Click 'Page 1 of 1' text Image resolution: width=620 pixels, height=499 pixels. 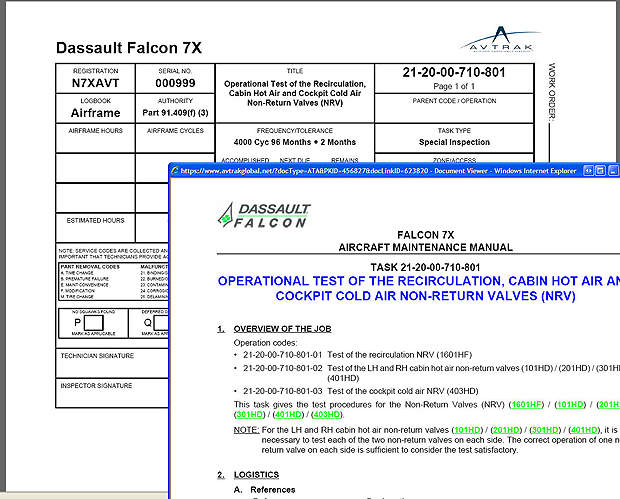click(x=454, y=86)
